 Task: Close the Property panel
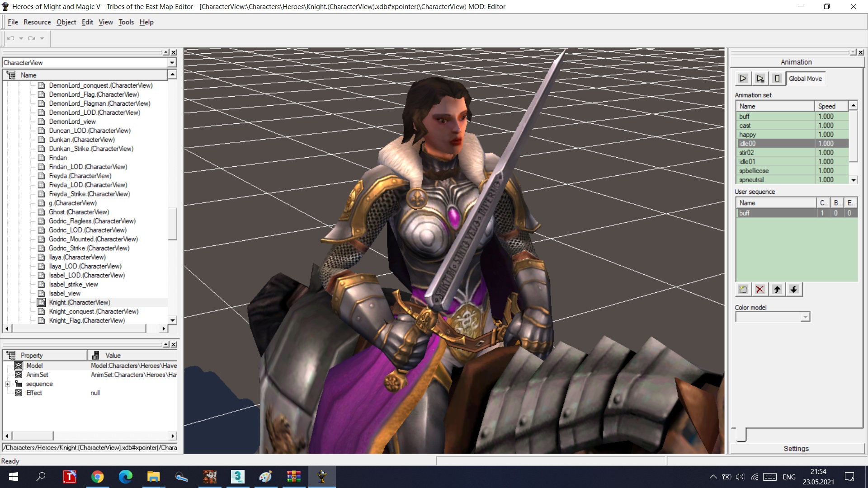pos(174,344)
